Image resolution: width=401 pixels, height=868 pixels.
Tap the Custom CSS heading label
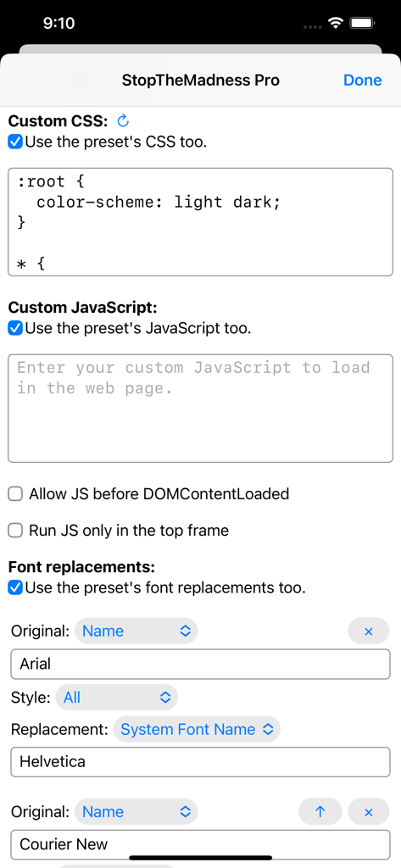58,120
